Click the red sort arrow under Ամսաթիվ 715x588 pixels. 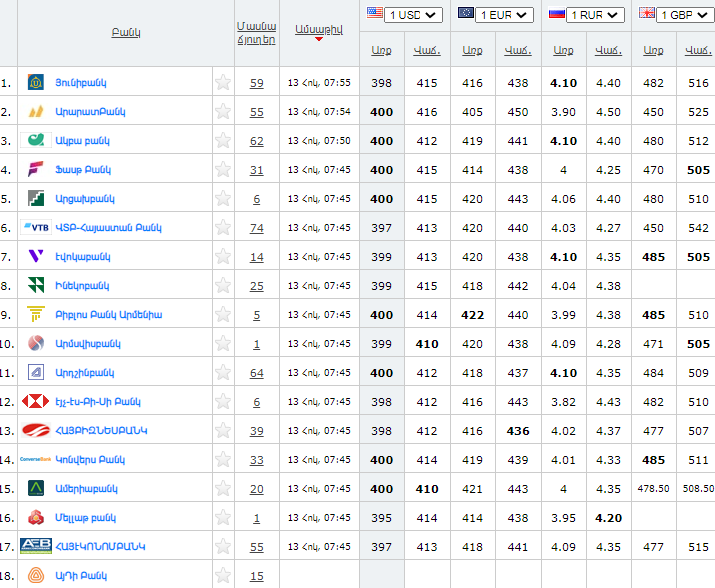click(x=319, y=39)
